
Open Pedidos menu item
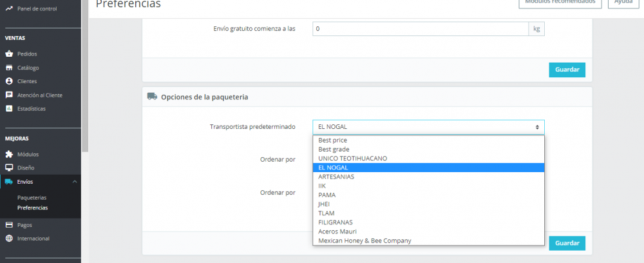27,54
